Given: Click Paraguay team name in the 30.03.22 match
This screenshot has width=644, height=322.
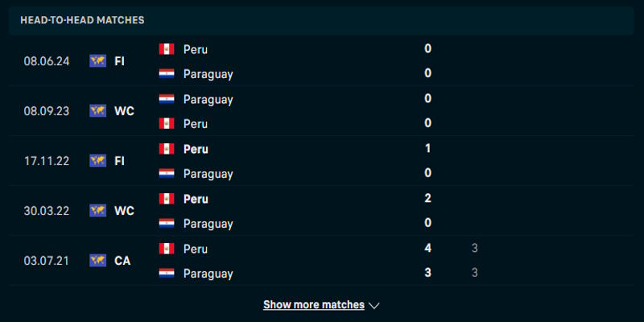Looking at the screenshot, I should coord(208,223).
